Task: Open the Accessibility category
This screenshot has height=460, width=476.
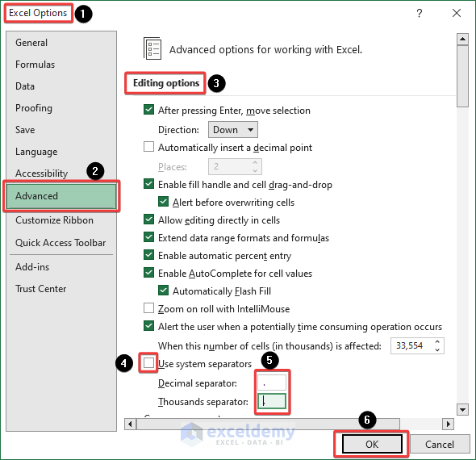Action: (x=61, y=174)
